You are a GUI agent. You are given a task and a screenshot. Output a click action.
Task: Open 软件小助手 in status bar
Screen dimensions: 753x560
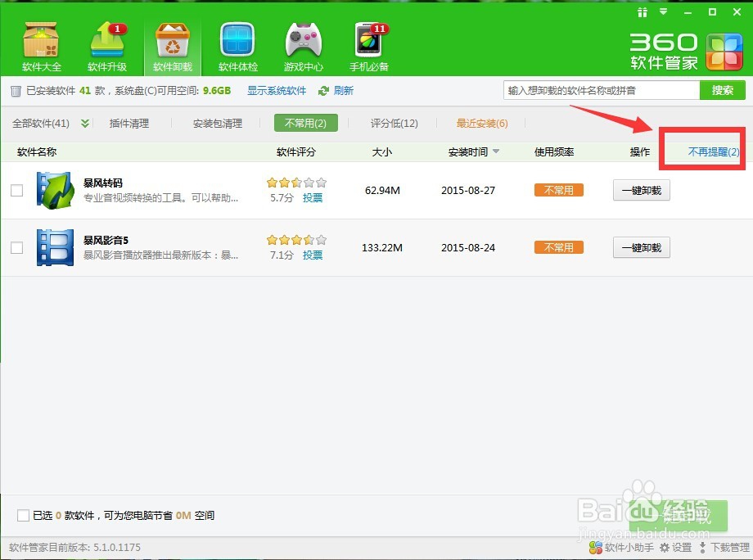click(621, 548)
